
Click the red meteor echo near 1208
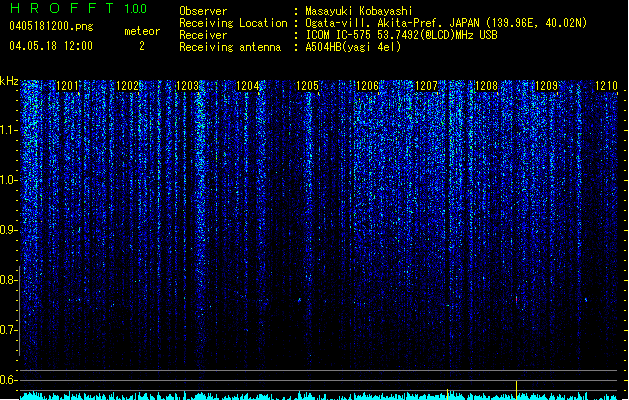point(516,299)
